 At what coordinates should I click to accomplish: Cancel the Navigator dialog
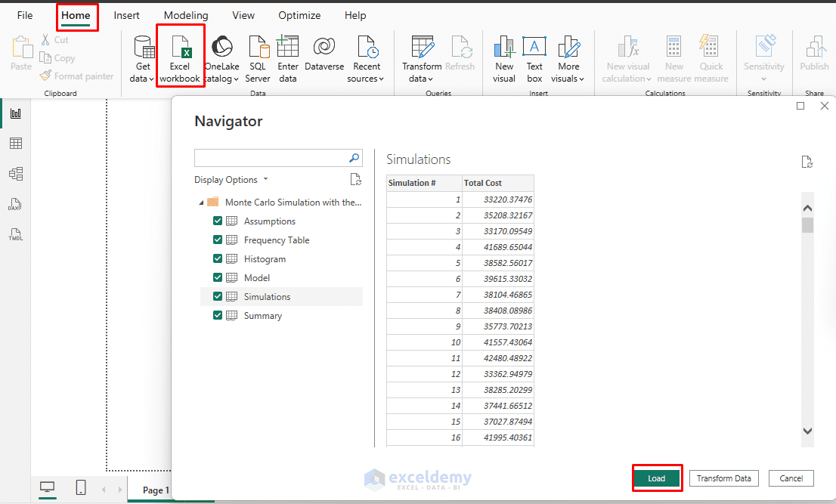pos(791,478)
